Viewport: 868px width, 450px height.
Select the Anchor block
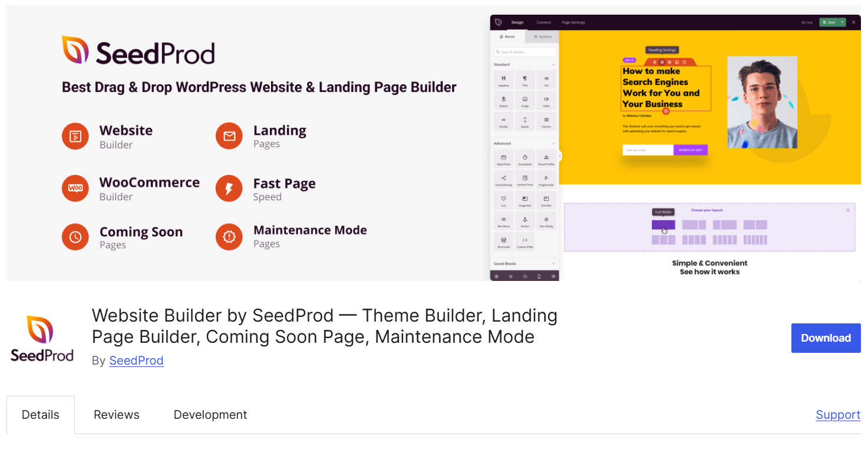[x=525, y=220]
